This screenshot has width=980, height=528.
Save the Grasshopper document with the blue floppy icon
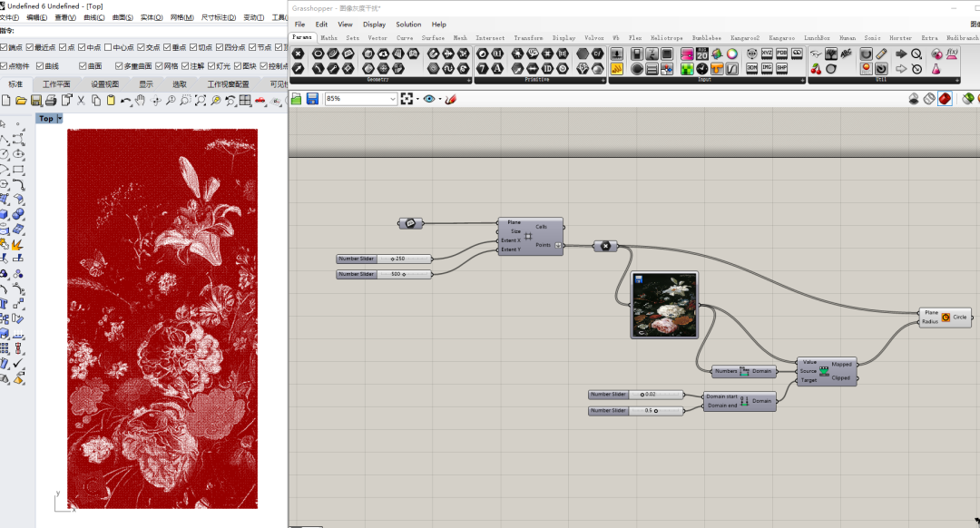(x=312, y=99)
